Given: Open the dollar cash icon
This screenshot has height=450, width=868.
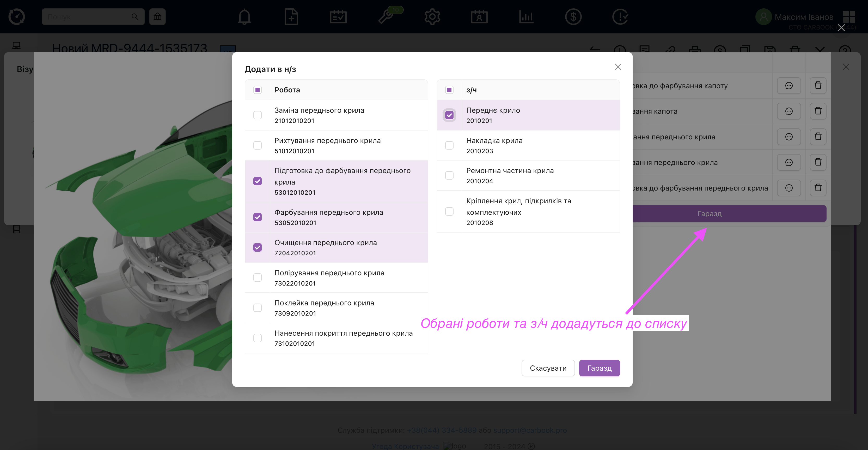Looking at the screenshot, I should 573,16.
